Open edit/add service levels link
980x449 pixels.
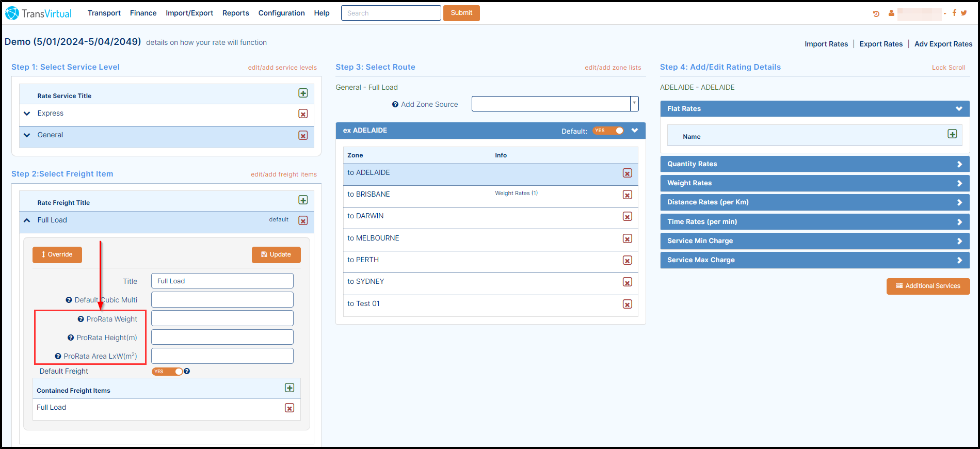point(282,68)
